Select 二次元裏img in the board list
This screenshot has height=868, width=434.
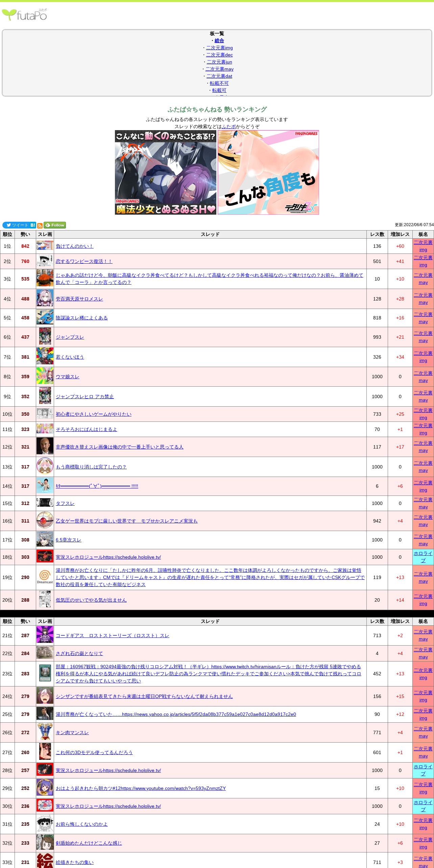(219, 48)
